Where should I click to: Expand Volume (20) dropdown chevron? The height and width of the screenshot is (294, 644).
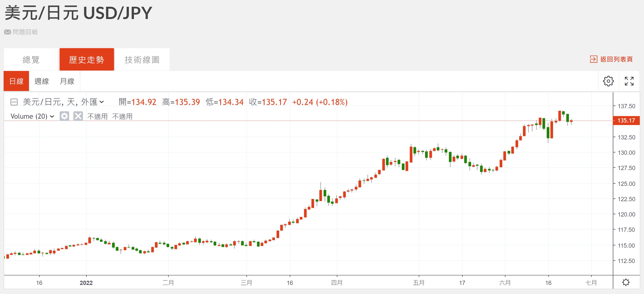(52, 117)
